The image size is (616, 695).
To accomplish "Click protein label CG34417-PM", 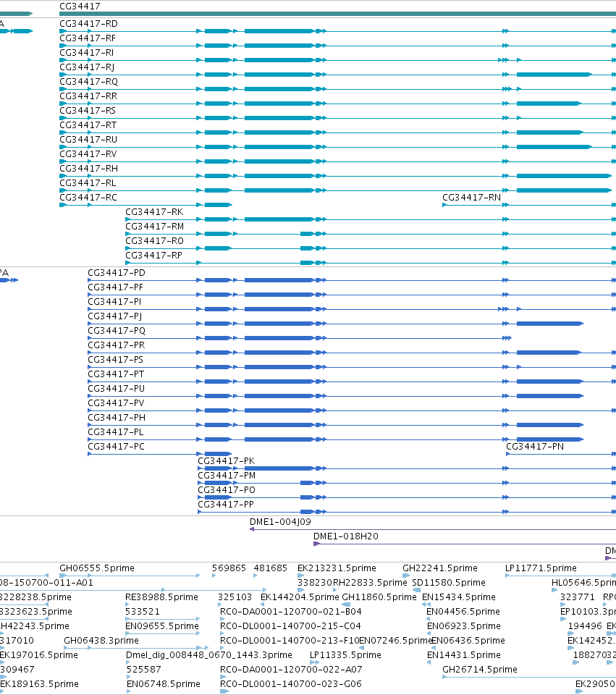I will 227,476.
